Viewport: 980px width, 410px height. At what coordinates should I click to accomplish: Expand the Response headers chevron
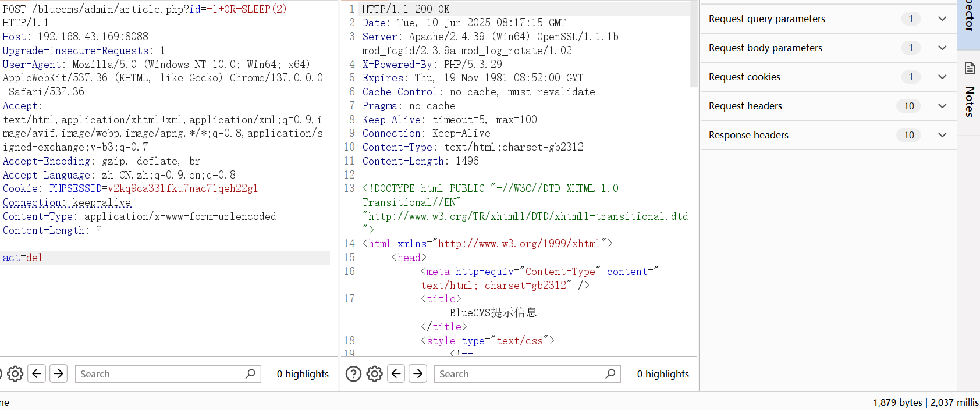click(942, 135)
